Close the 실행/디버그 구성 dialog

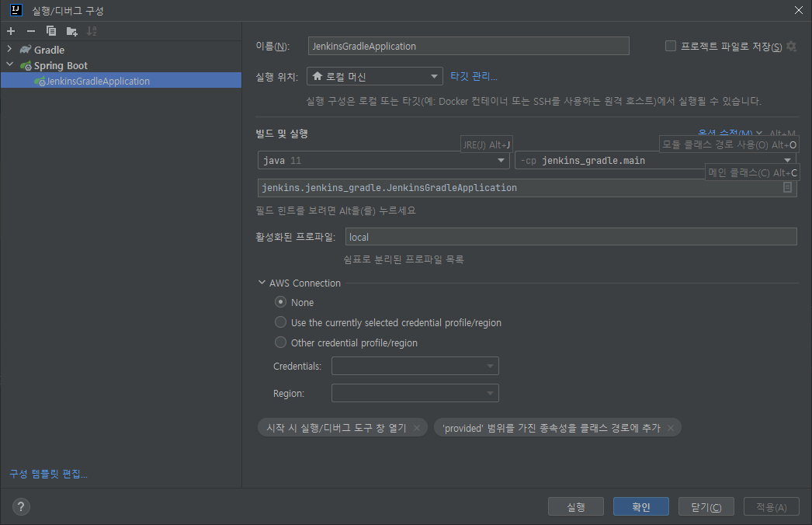click(x=799, y=10)
